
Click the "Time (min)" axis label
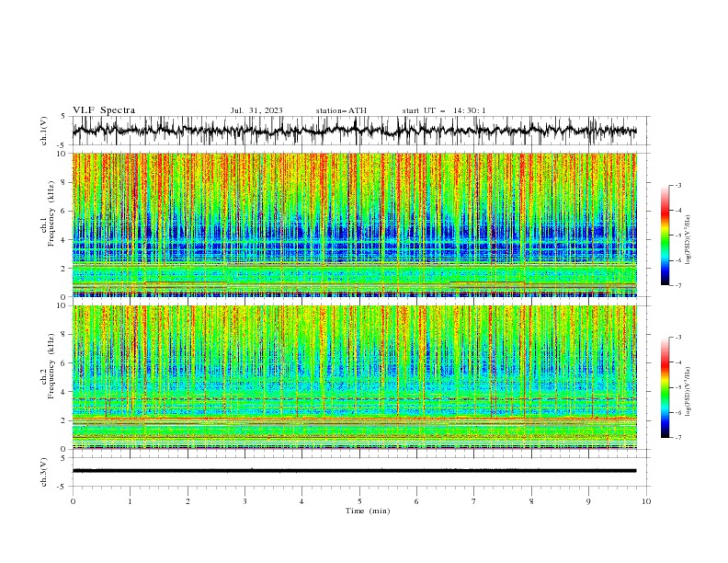tap(368, 511)
